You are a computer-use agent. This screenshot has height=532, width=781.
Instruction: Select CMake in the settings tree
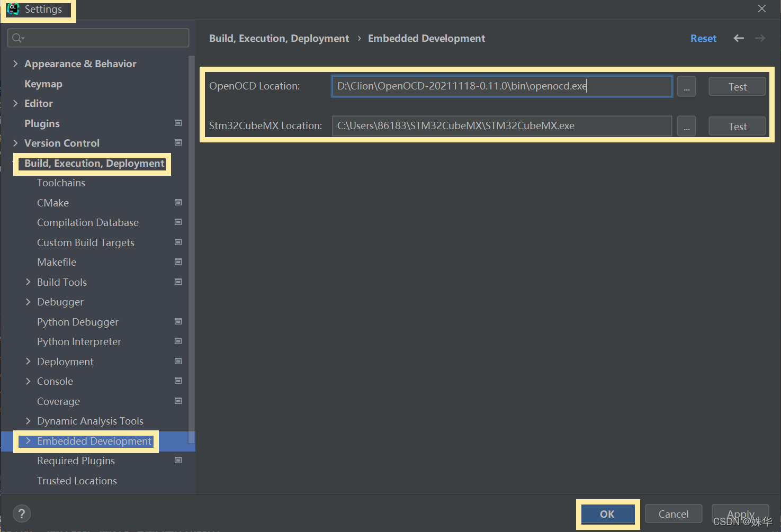click(x=53, y=203)
